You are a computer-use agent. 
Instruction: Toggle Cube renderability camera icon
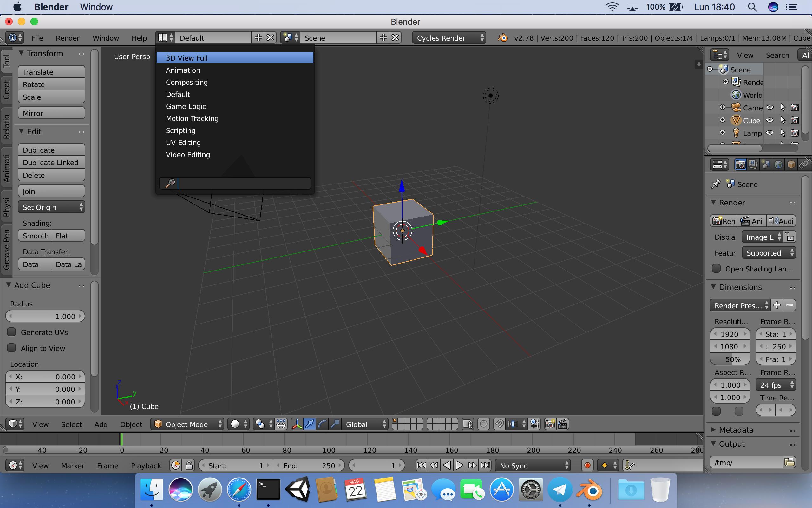pos(795,120)
